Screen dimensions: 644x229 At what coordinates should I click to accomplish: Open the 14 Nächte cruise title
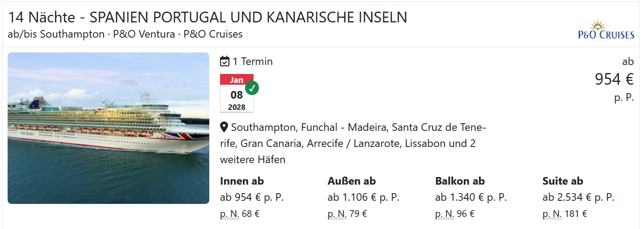(x=208, y=17)
